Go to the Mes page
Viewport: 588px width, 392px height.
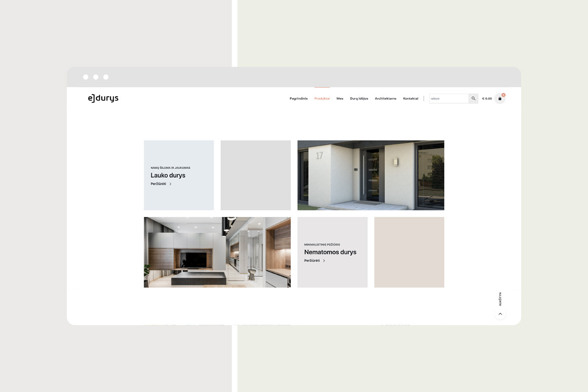340,98
